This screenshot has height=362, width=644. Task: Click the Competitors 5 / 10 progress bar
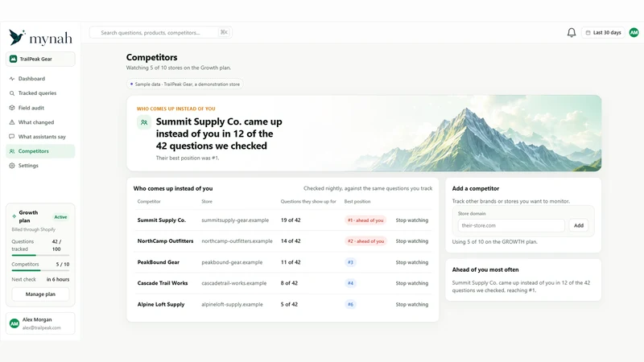(x=40, y=270)
